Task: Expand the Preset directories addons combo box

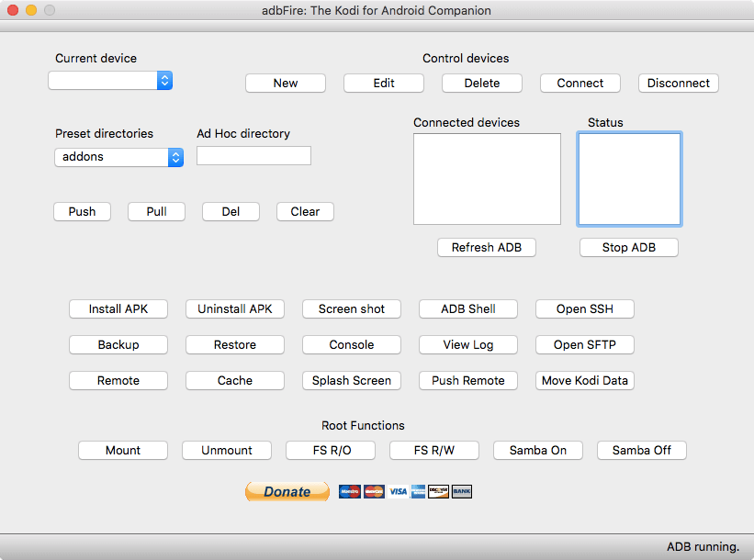Action: pos(118,157)
